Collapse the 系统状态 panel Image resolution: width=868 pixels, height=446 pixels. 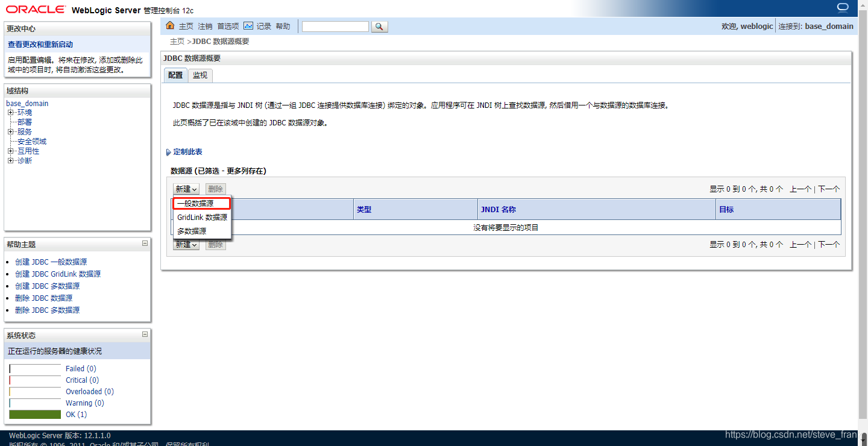click(145, 334)
